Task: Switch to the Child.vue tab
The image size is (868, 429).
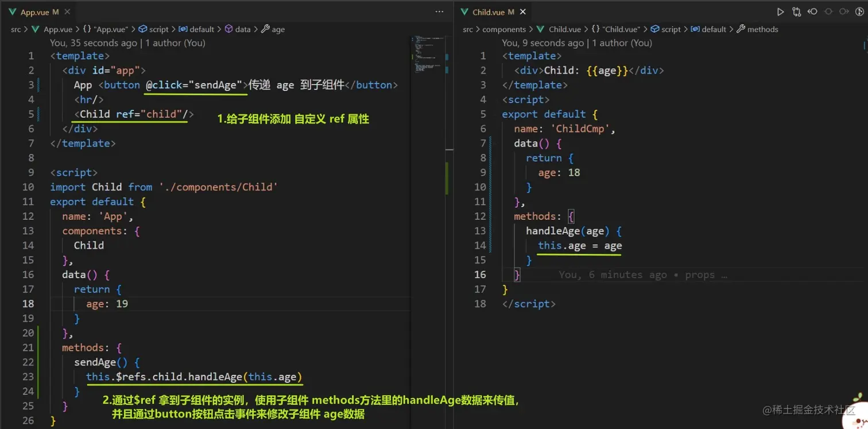Action: click(x=493, y=12)
